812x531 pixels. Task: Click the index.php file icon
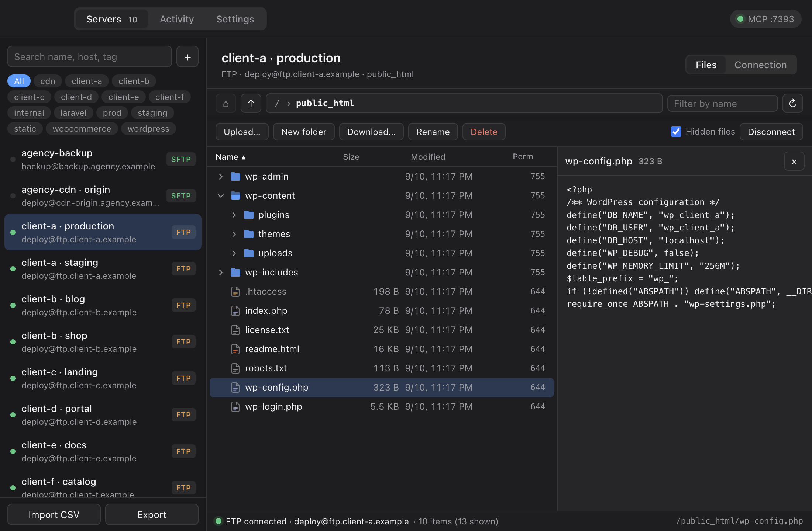coord(235,311)
